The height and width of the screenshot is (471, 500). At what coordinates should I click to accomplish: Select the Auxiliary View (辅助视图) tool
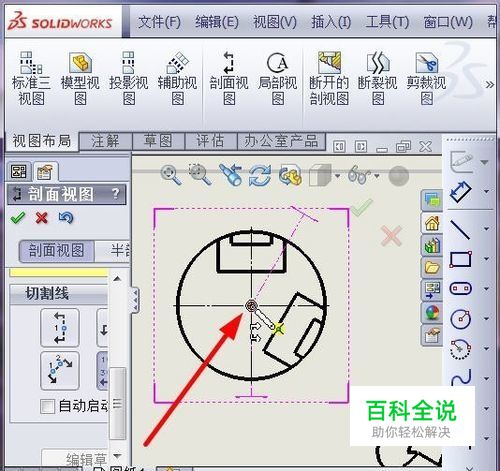[x=177, y=78]
